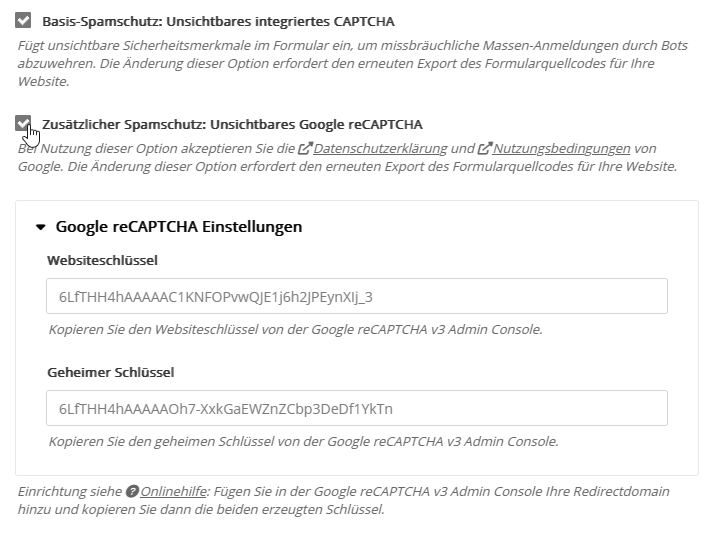
Task: Click the hint text below Geheimer Schlüssel field
Action: (x=303, y=441)
